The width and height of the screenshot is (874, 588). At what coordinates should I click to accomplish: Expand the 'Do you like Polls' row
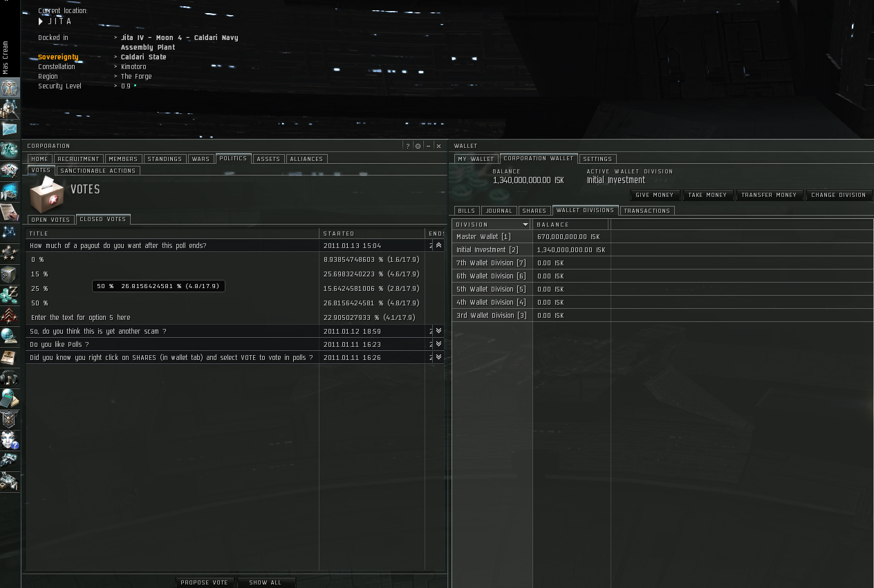pos(438,344)
